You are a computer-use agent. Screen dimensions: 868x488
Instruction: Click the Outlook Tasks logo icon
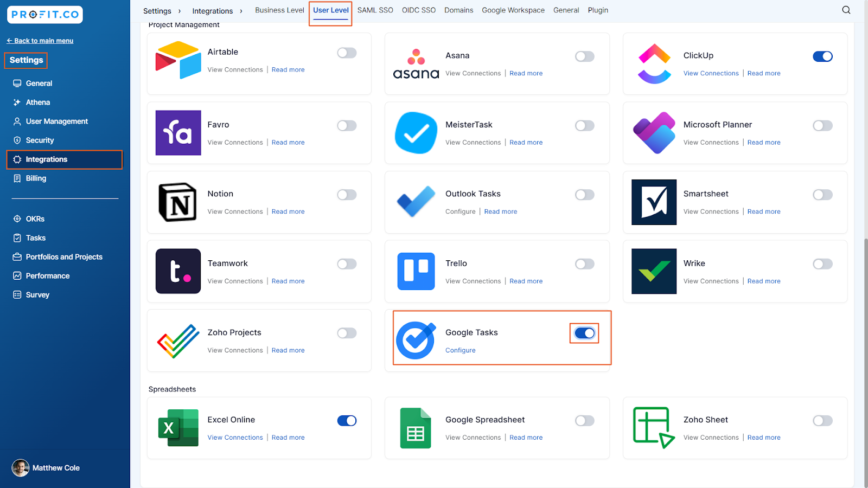[x=416, y=202]
